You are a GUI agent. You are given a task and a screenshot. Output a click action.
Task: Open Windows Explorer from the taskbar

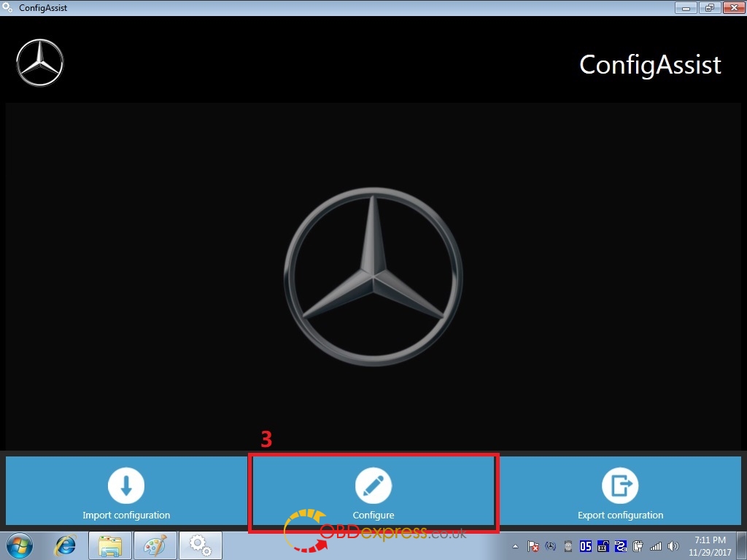[x=110, y=545]
